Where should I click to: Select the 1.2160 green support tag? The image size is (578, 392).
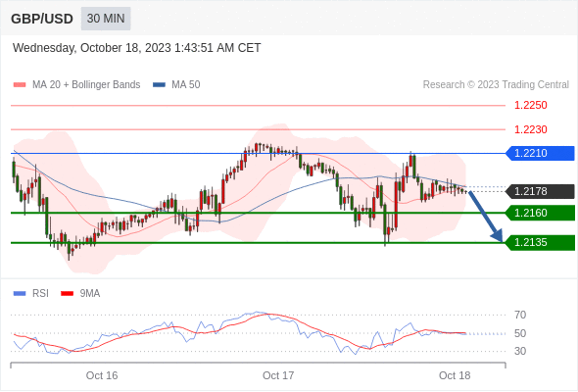[540, 213]
